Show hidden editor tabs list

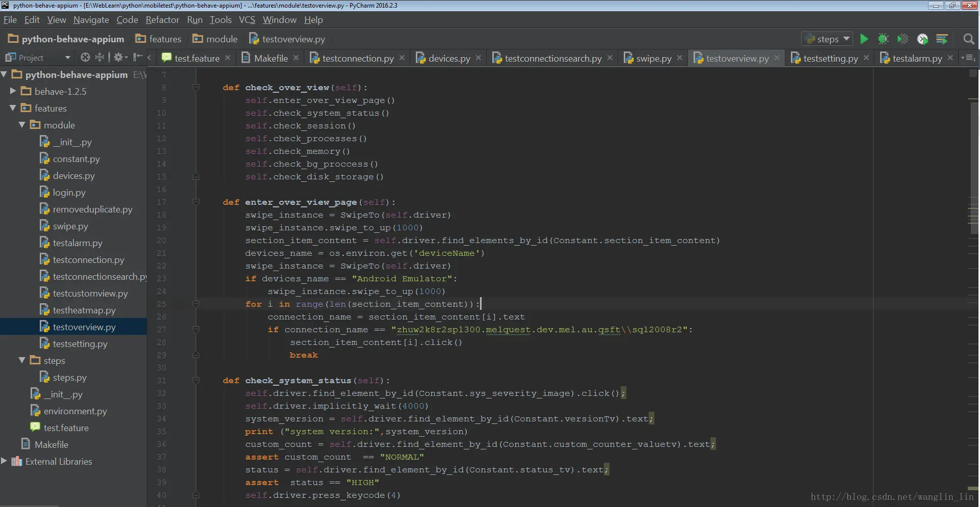(x=968, y=58)
